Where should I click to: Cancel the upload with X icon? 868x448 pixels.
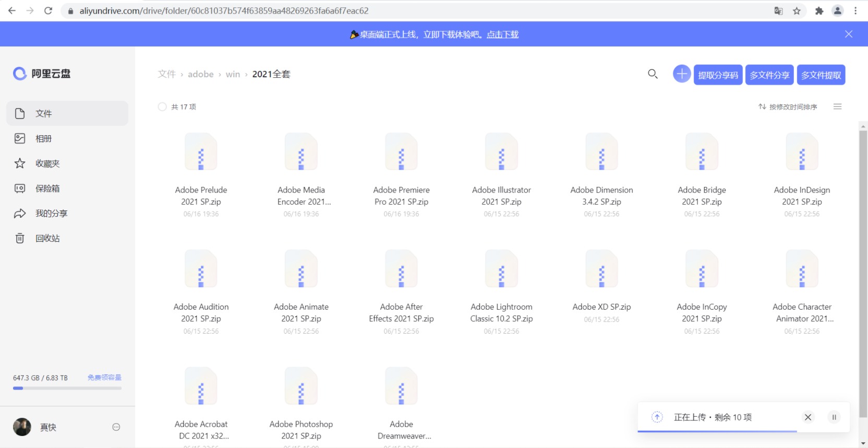tap(808, 417)
